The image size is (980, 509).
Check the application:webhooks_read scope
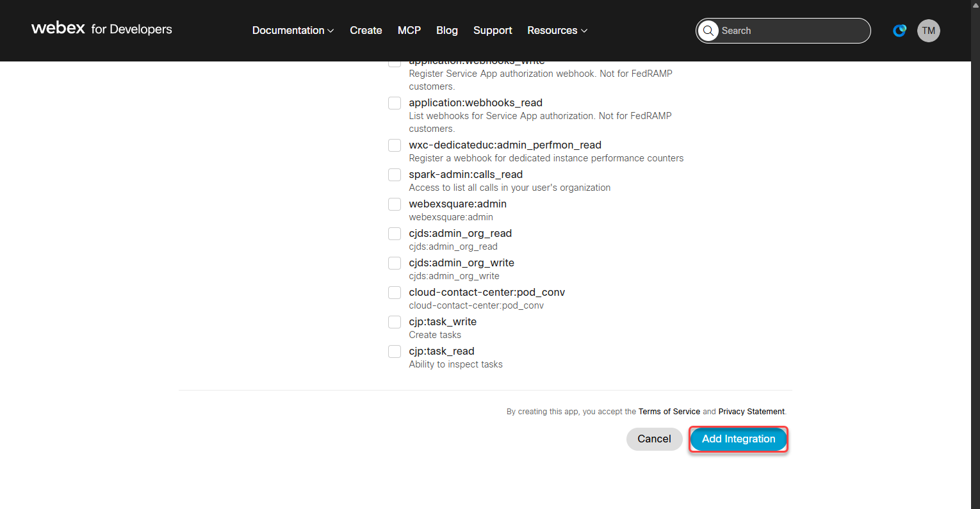(x=395, y=103)
